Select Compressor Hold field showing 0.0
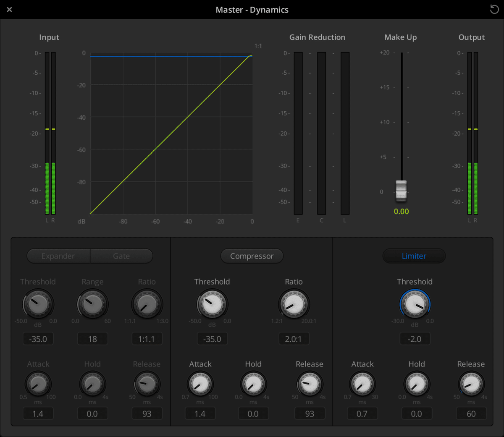The height and width of the screenshot is (437, 504). click(253, 413)
